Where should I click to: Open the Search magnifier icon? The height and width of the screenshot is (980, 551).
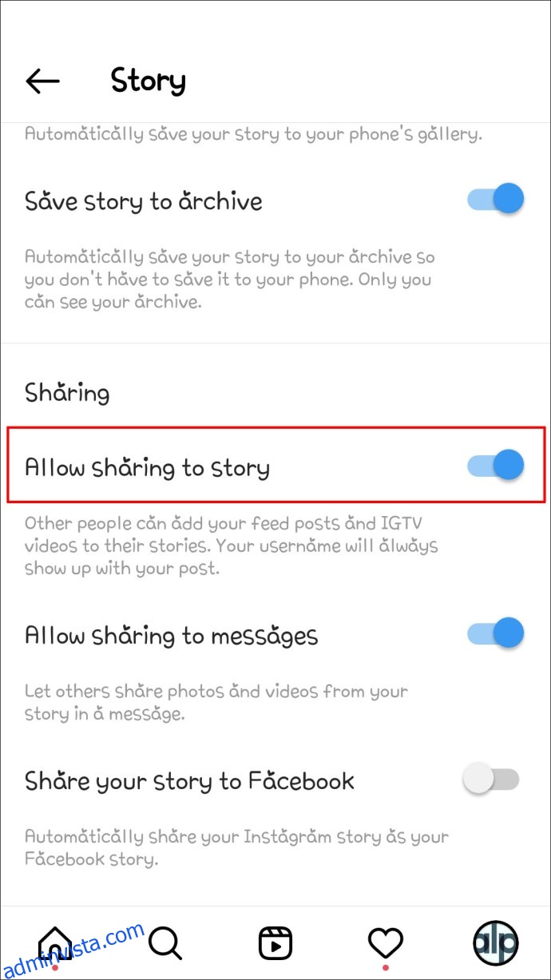165,943
